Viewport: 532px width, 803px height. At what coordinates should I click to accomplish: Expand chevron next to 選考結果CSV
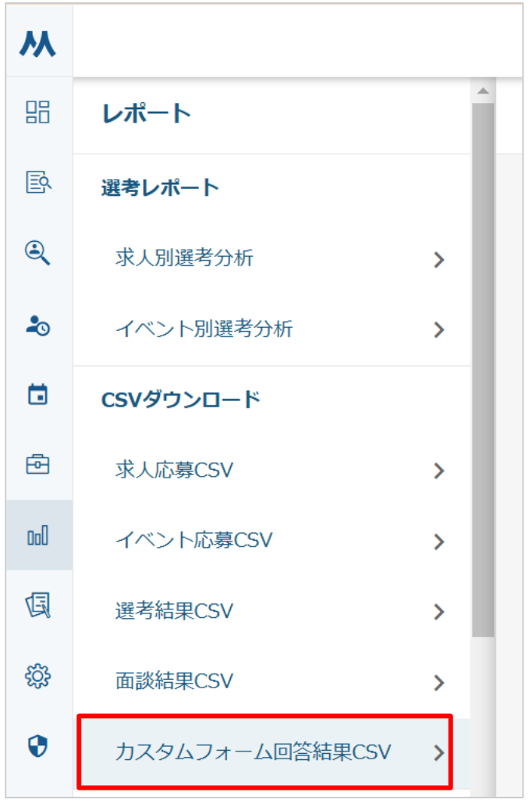pyautogui.click(x=438, y=611)
